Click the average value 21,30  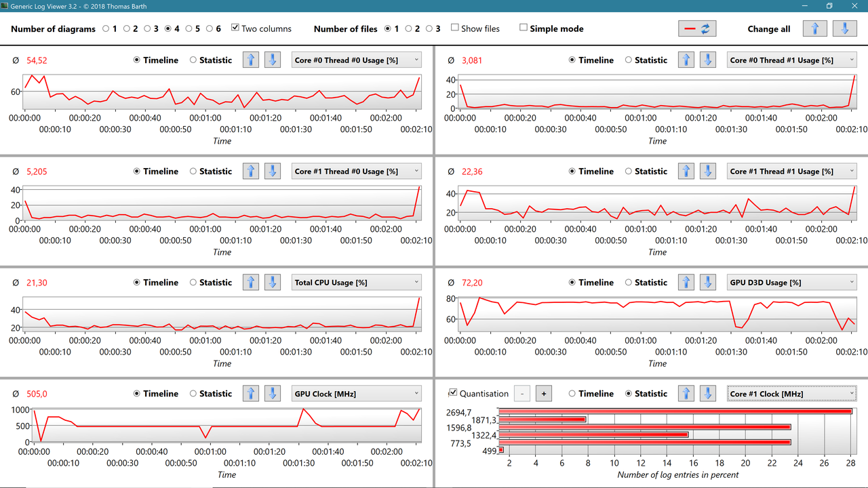click(37, 282)
